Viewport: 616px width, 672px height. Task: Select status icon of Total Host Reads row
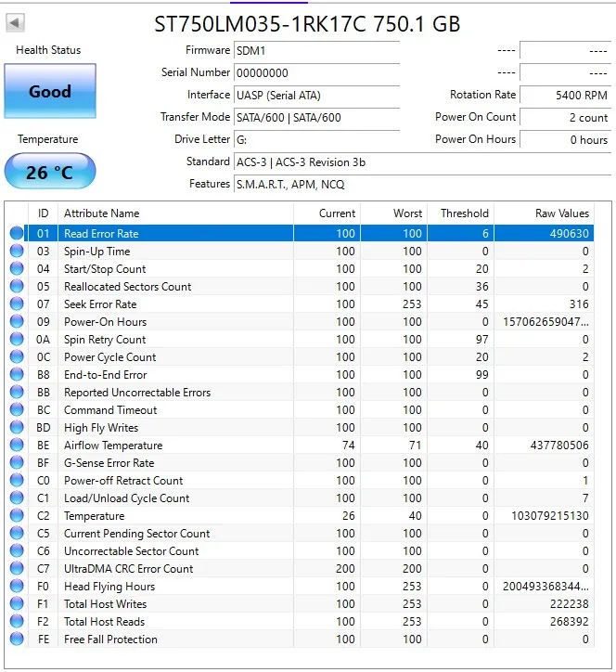coord(17,621)
